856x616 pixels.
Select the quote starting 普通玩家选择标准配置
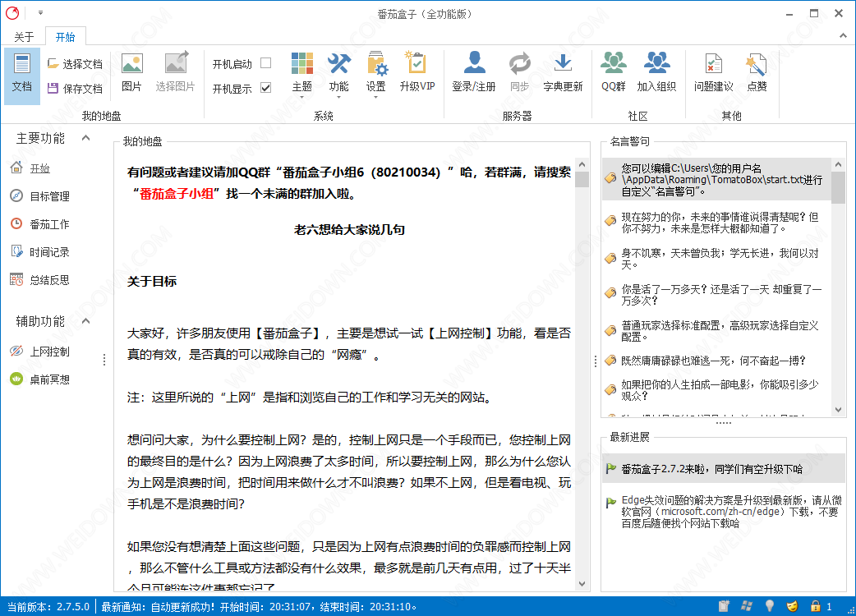717,331
